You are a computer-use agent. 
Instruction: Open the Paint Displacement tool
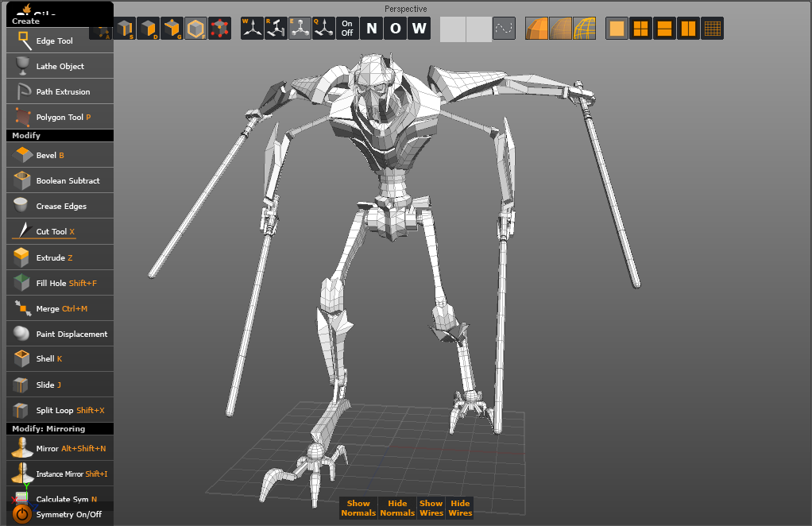pos(60,334)
